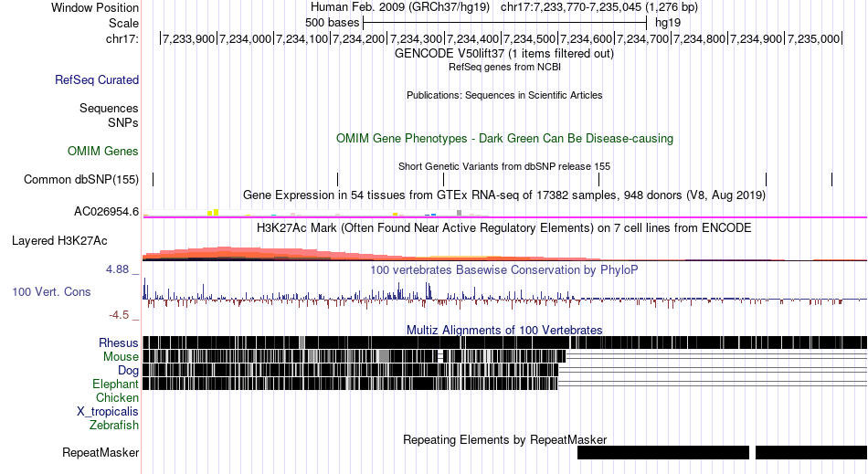This screenshot has width=868, height=474.
Task: Click the AC026954.6 GTEx expression bar chart
Action: point(315,213)
